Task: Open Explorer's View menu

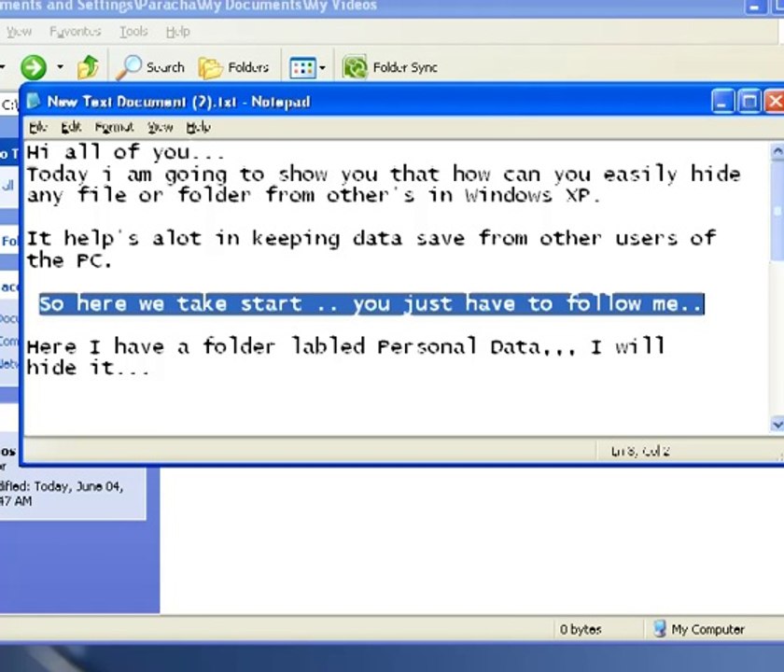Action: (x=19, y=32)
